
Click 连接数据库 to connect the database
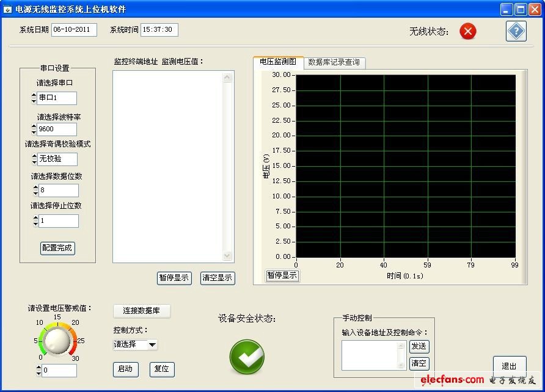141,310
